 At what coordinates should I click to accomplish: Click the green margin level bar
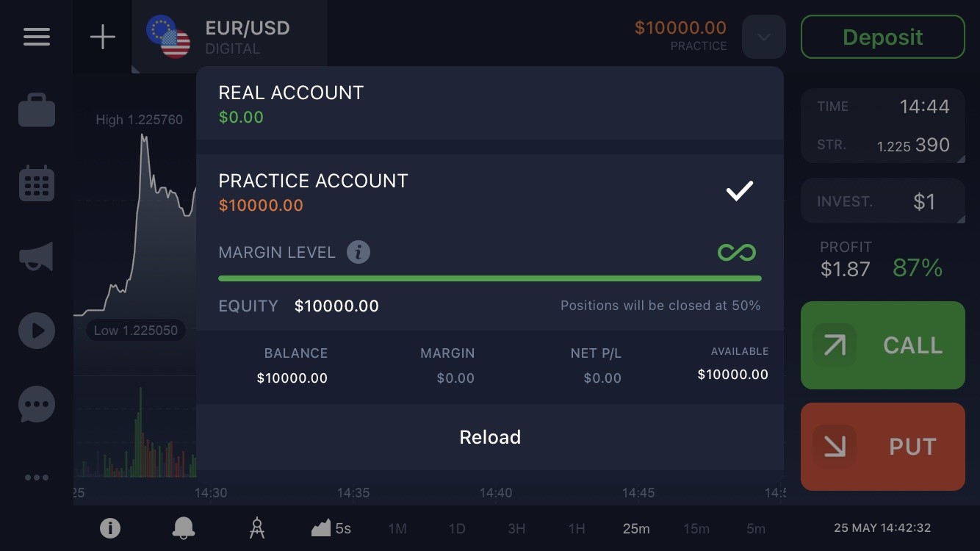pos(490,278)
